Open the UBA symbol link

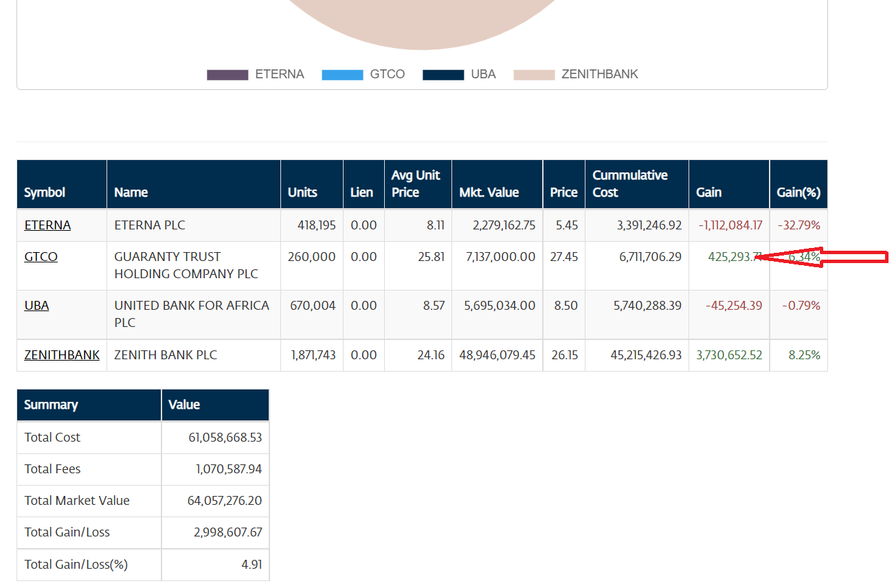36,306
